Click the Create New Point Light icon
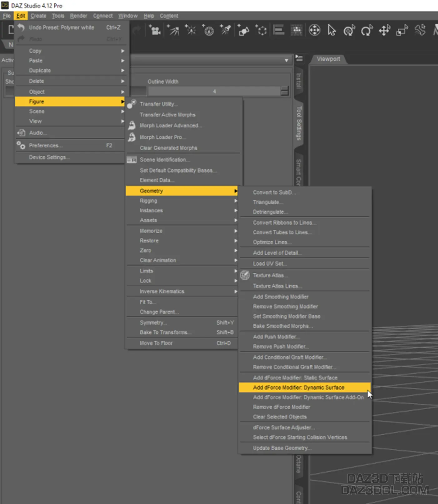The image size is (438, 504). point(190,30)
